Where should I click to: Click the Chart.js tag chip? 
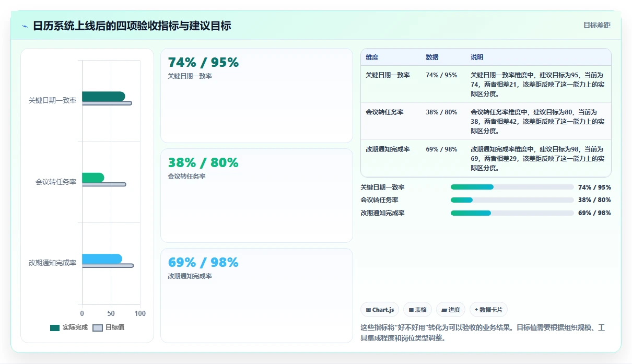point(380,310)
